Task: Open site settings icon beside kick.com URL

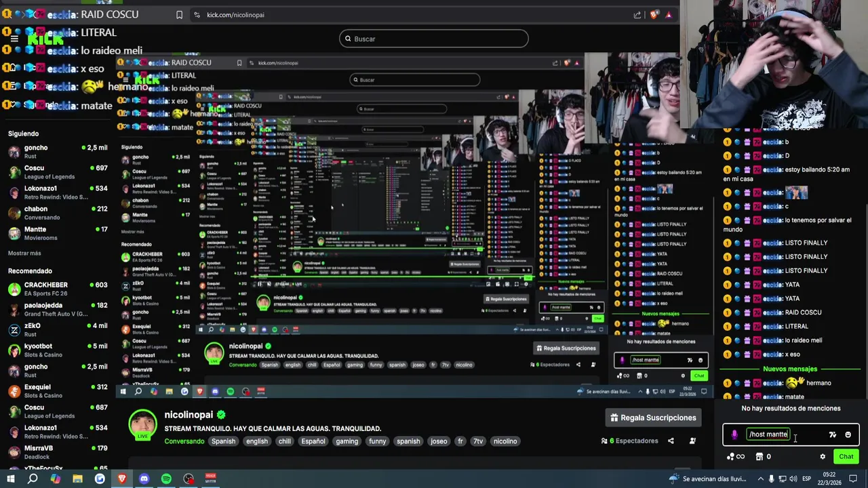Action: 196,15
